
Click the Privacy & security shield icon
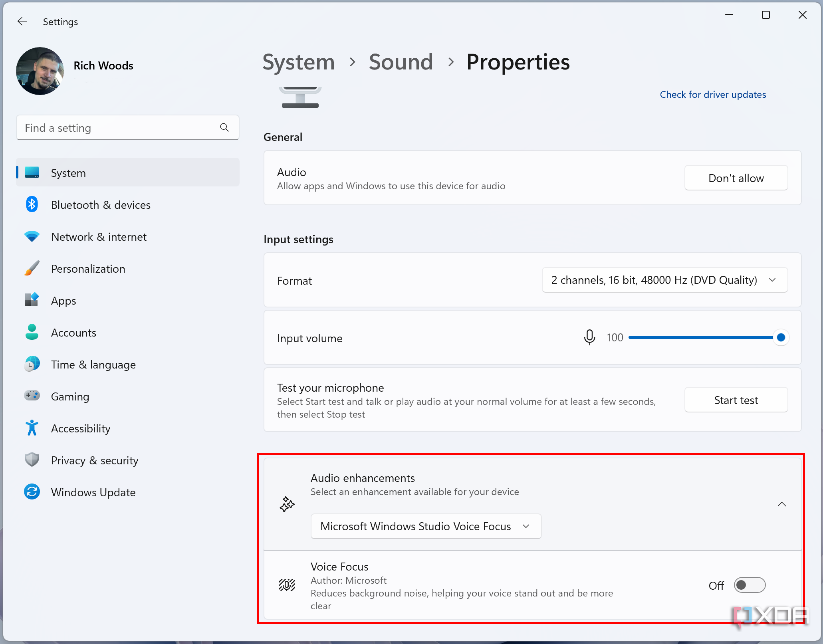[32, 460]
